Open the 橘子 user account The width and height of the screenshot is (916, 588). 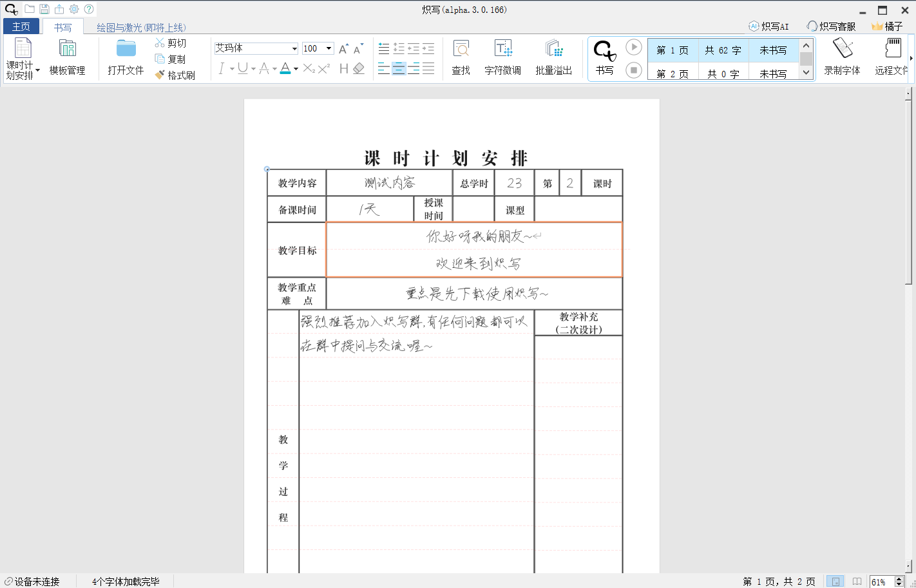(887, 26)
